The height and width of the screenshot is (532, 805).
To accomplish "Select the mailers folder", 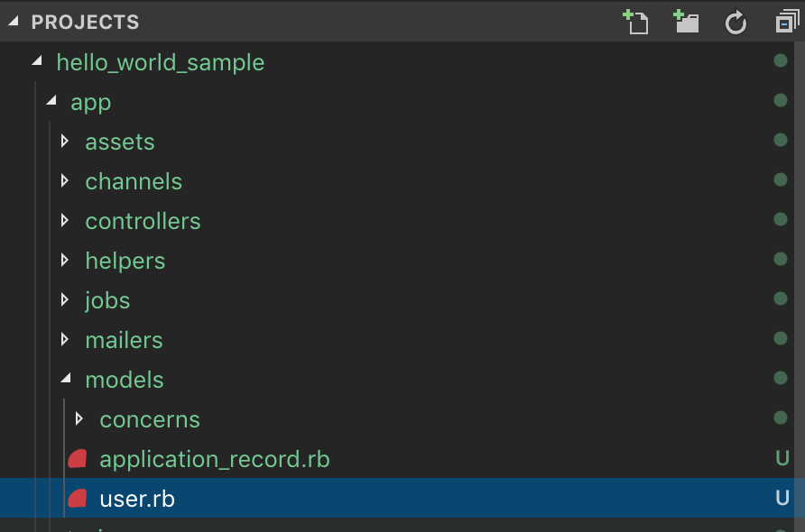I will (124, 340).
